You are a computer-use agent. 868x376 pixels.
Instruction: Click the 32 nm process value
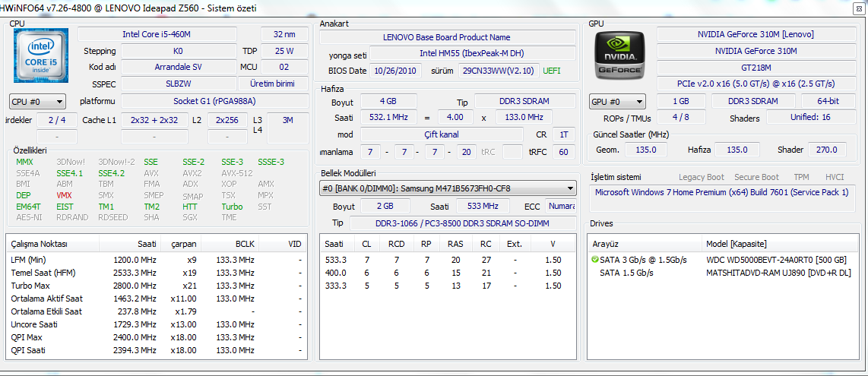click(284, 34)
